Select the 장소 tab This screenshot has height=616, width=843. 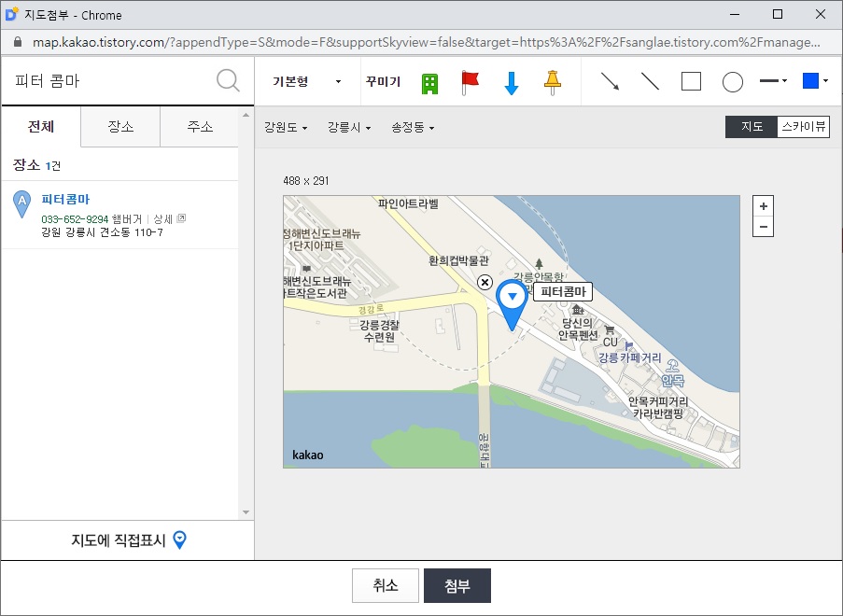coord(120,127)
